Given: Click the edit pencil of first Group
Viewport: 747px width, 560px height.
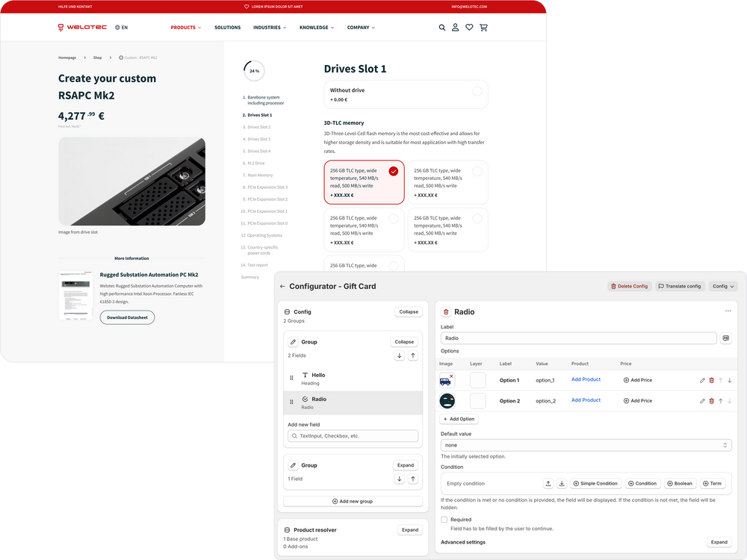Looking at the screenshot, I should (x=294, y=342).
